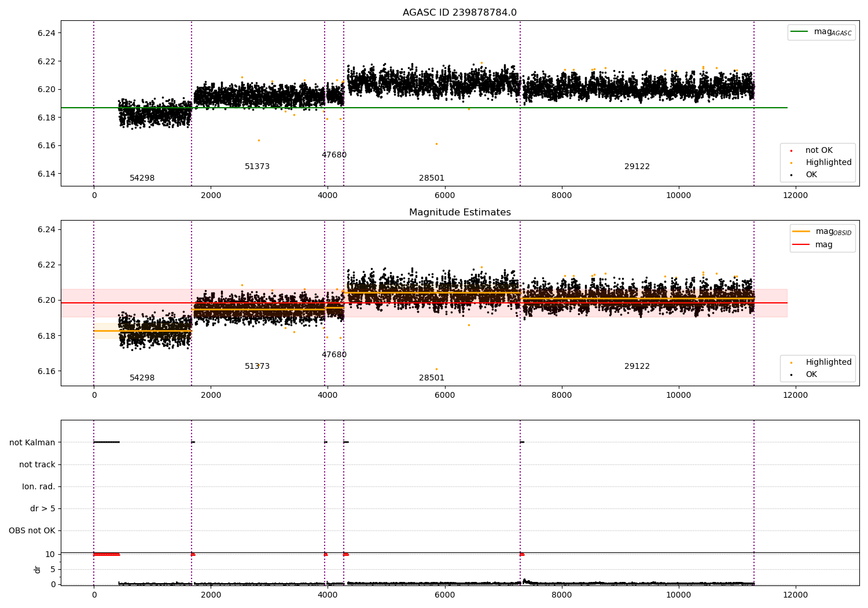Click obsid label 54298 in top panel
Image resolution: width=868 pixels, height=608 pixels.
[142, 178]
